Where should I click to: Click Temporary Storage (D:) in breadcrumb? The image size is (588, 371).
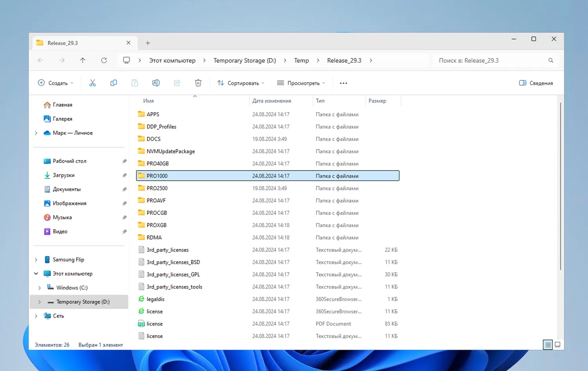[245, 60]
